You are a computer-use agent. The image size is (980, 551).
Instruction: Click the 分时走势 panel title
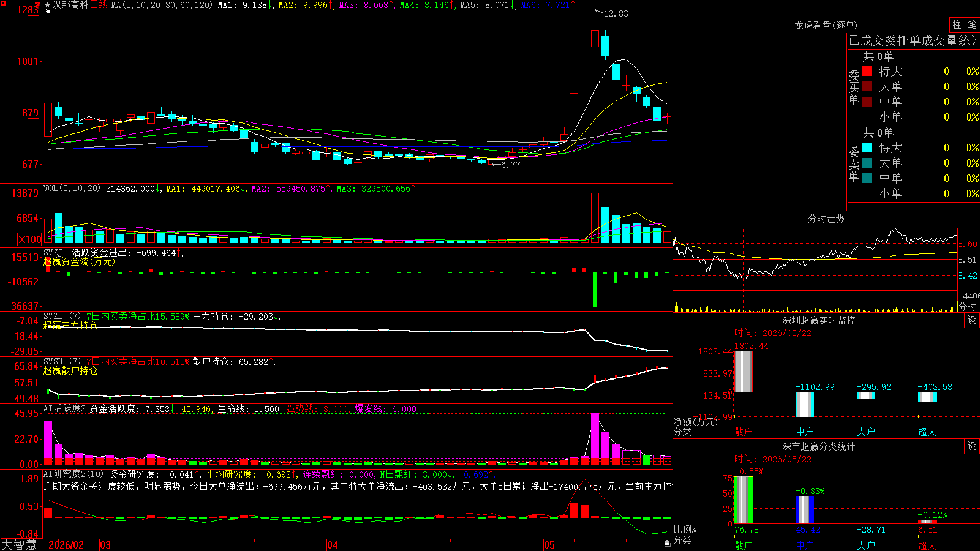[x=826, y=219]
